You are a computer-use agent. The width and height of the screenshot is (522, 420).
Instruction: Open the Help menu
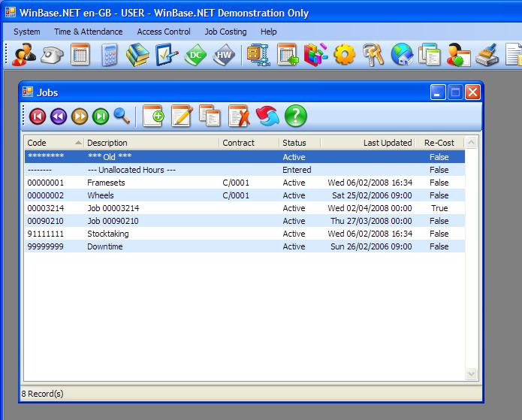[x=269, y=32]
